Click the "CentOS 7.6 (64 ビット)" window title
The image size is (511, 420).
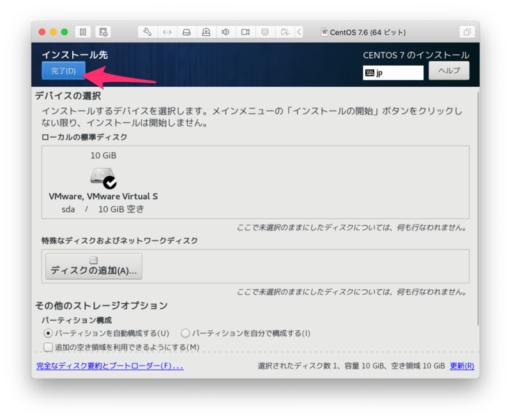point(368,32)
